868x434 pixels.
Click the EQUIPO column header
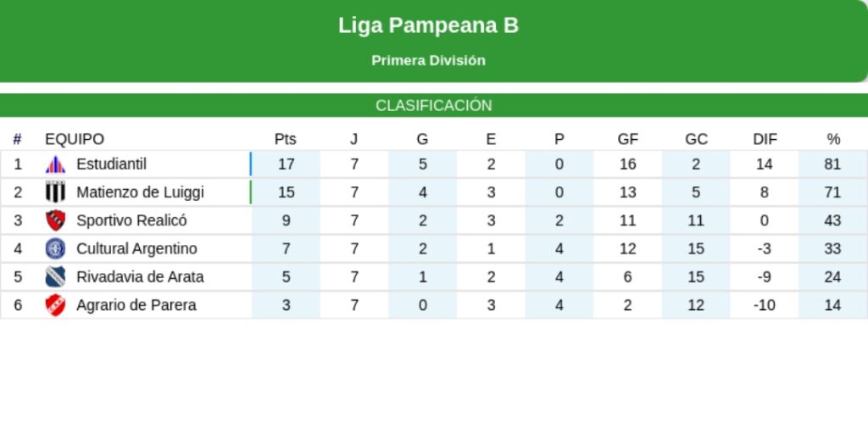tap(75, 139)
